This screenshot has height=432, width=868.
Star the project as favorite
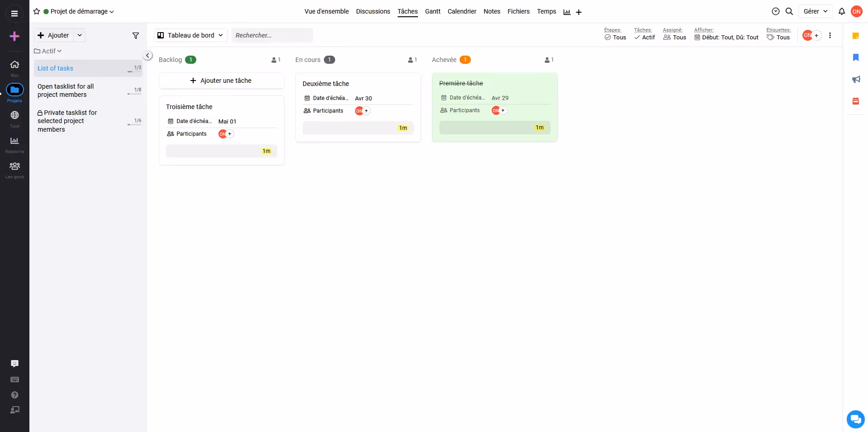click(37, 12)
